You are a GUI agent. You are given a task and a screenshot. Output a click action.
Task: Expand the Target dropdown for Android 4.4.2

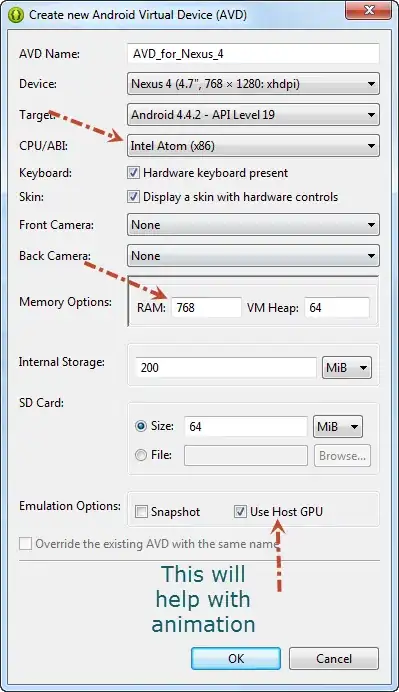click(253, 115)
